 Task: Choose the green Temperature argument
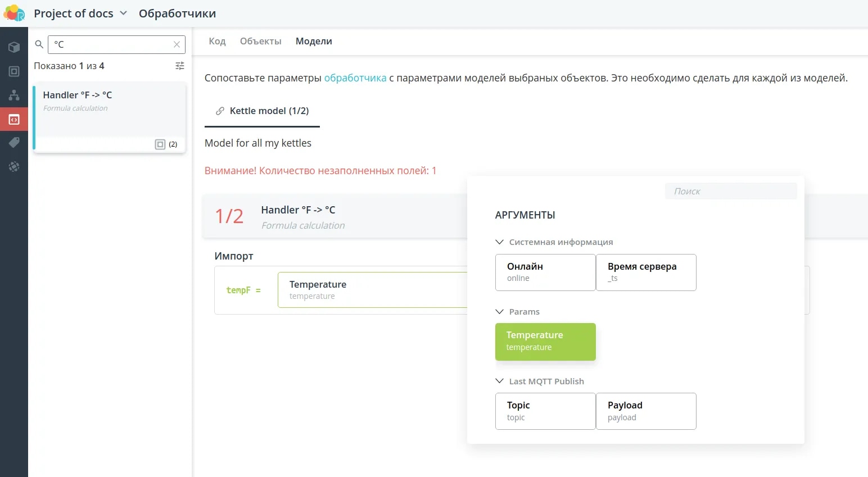point(545,342)
